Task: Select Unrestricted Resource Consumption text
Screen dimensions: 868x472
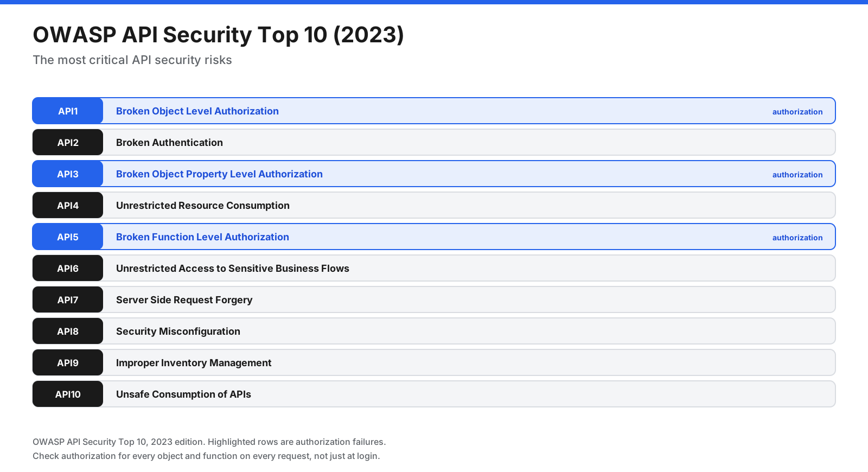Action: tap(203, 206)
